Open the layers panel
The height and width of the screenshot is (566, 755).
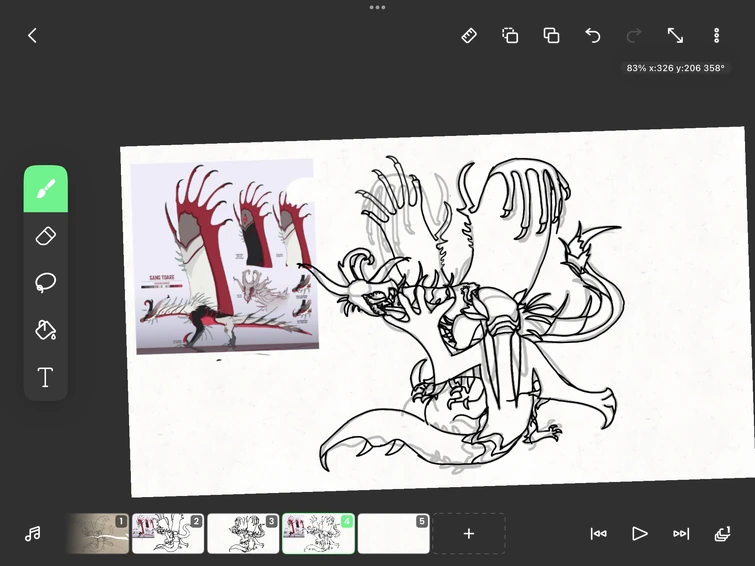coord(722,534)
